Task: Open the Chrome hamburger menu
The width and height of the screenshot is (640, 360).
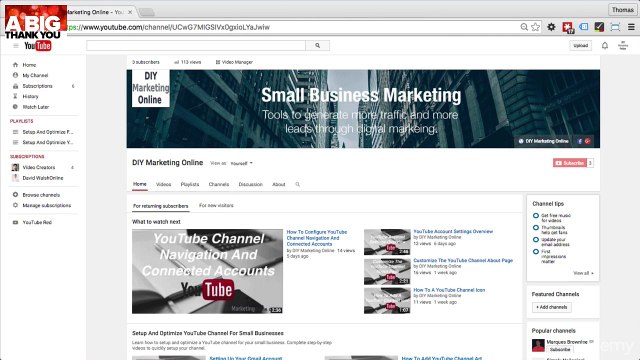Action: click(631, 27)
